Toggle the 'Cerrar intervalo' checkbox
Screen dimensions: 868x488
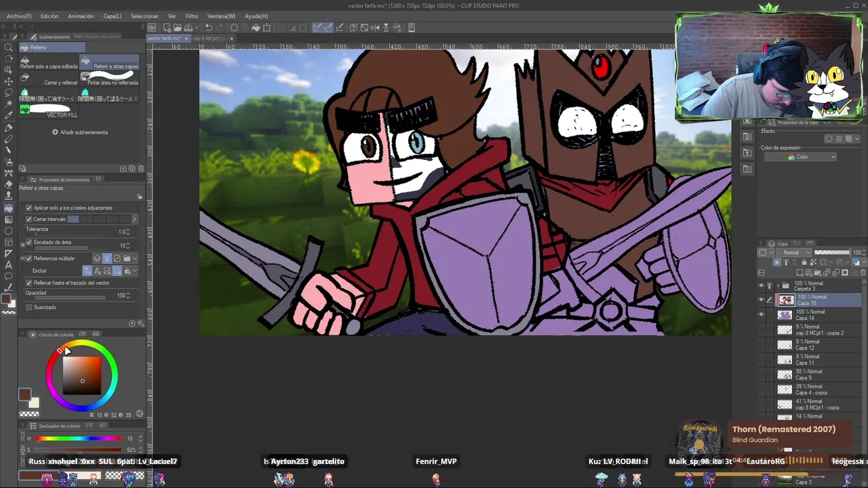pyautogui.click(x=28, y=219)
